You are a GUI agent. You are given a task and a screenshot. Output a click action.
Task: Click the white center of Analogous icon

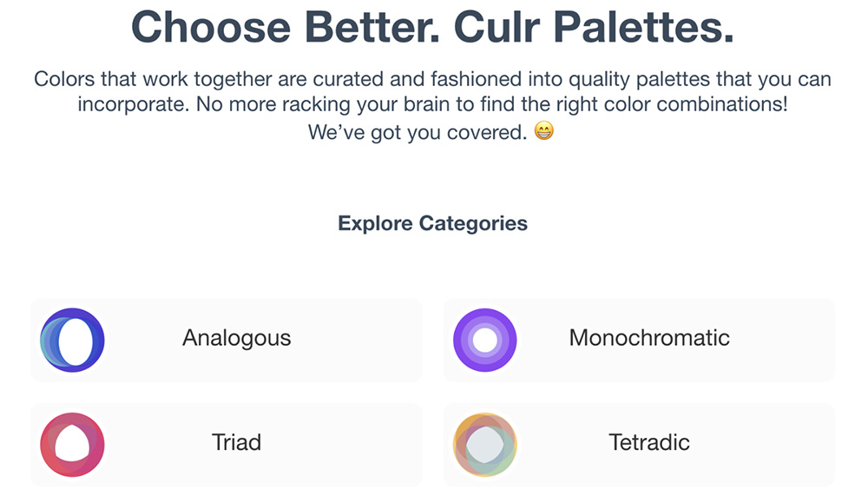pyautogui.click(x=76, y=341)
